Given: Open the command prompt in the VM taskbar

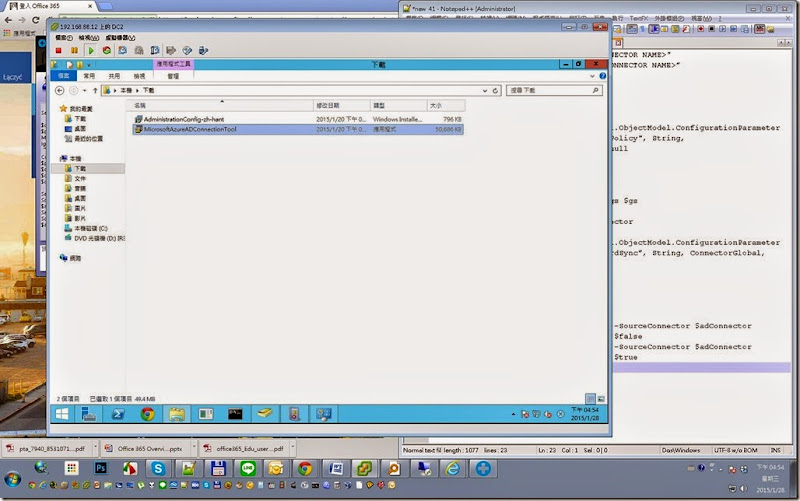Looking at the screenshot, I should coord(235,414).
